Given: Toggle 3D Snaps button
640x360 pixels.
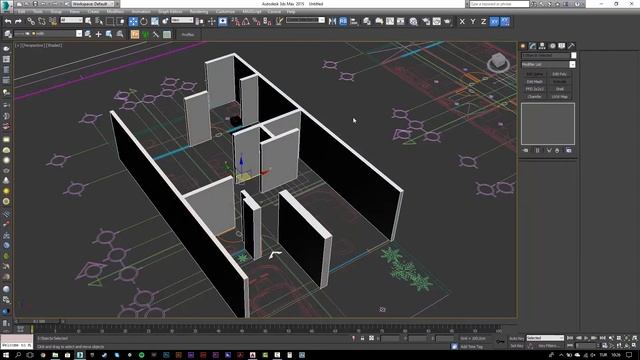Looking at the screenshot, I should pos(236,21).
